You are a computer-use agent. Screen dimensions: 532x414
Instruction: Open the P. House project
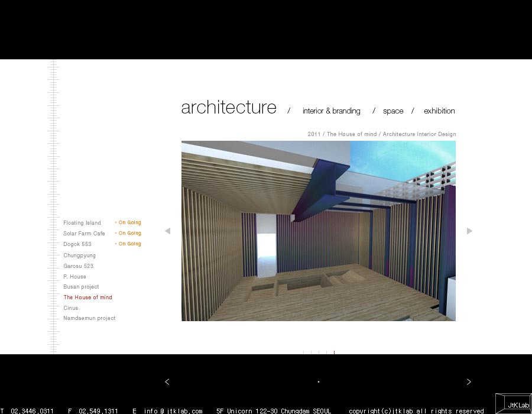(x=74, y=277)
